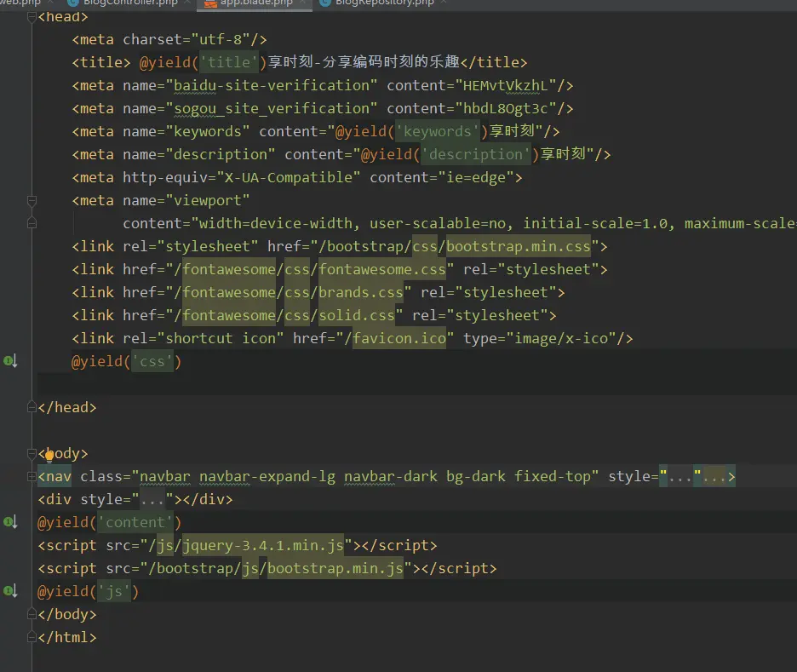Click 'keywords' inside @yield directive
Viewport: 797px width, 672px height.
437,131
